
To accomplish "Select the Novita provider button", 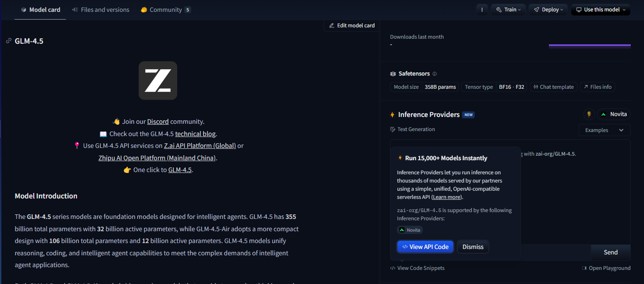I will point(614,114).
